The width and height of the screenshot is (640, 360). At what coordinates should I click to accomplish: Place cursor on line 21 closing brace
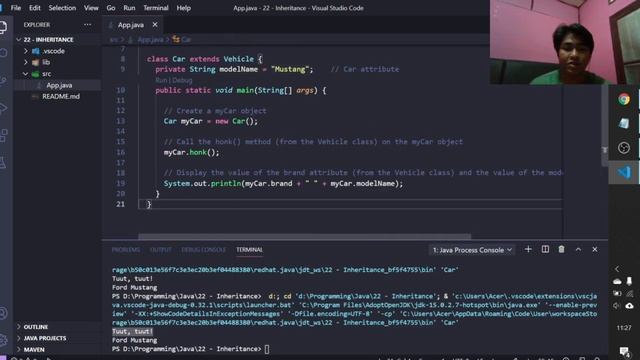[149, 204]
